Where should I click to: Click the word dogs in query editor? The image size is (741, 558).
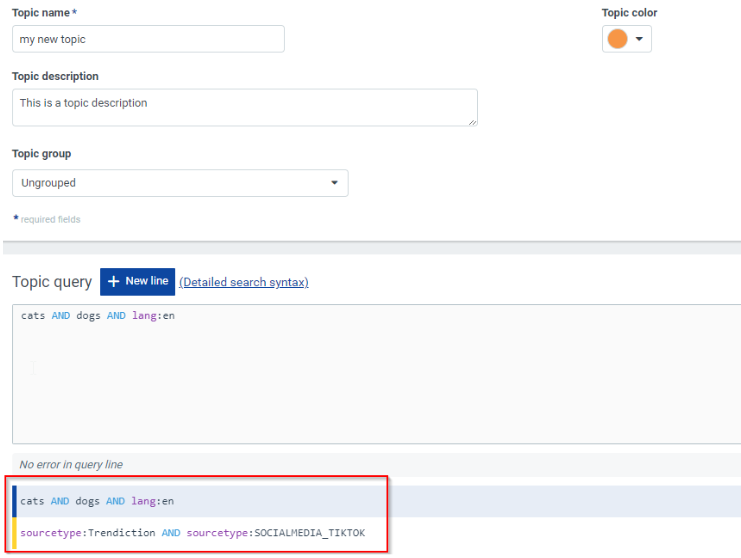[88, 316]
